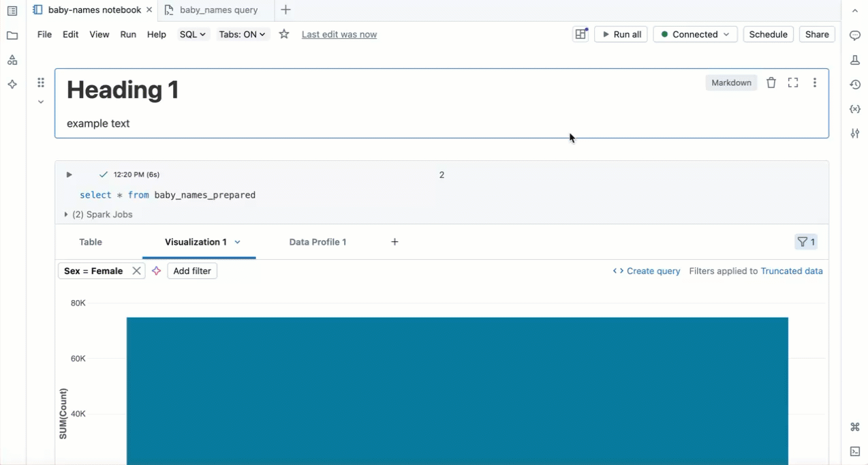The height and width of the screenshot is (465, 868).
Task: Open the Data Profile 1 tab
Action: pos(317,241)
